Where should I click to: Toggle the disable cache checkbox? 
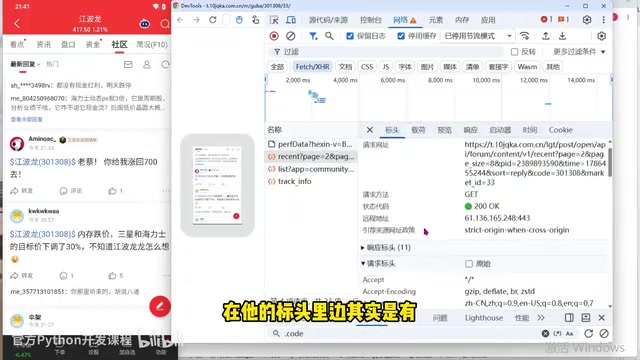coord(401,36)
